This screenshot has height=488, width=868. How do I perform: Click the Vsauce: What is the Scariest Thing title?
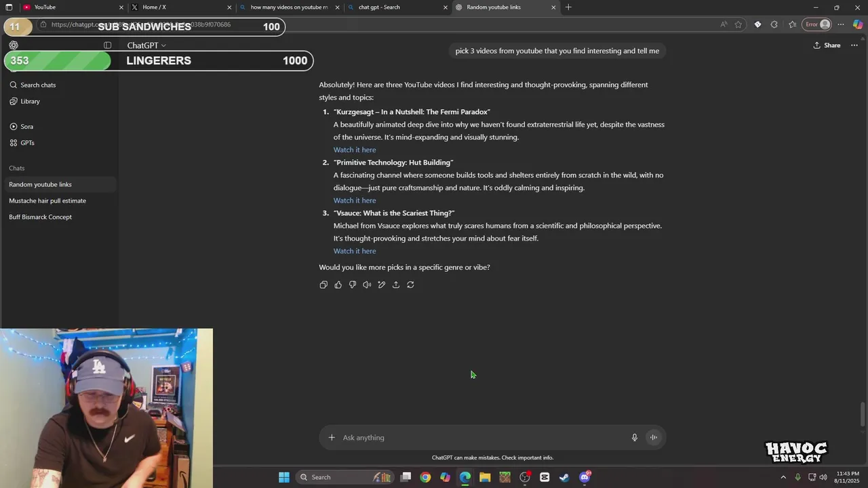pos(394,213)
